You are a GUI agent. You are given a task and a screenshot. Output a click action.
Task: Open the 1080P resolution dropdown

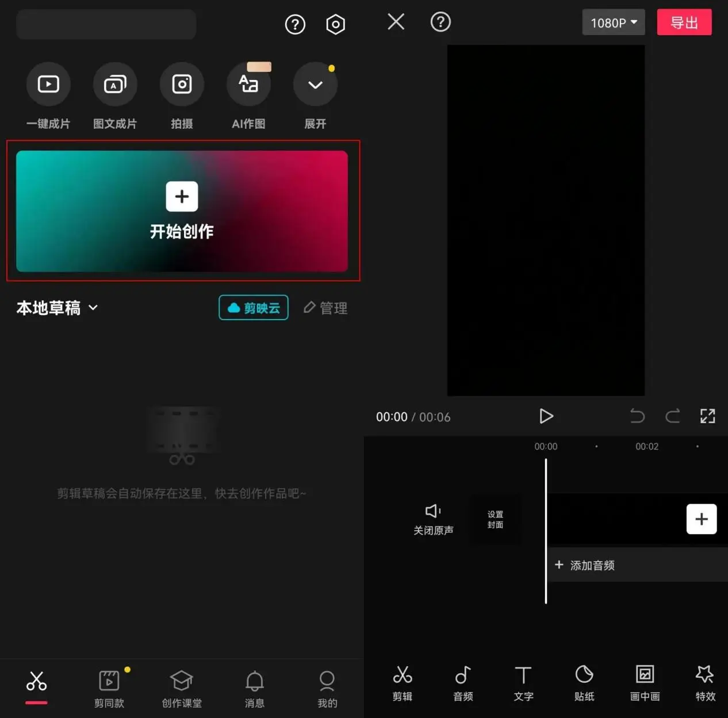point(613,23)
